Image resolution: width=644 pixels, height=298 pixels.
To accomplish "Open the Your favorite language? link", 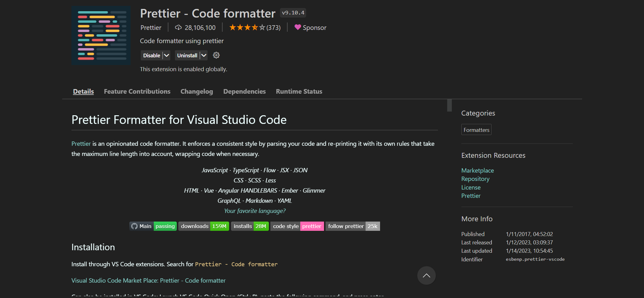I will (x=255, y=211).
